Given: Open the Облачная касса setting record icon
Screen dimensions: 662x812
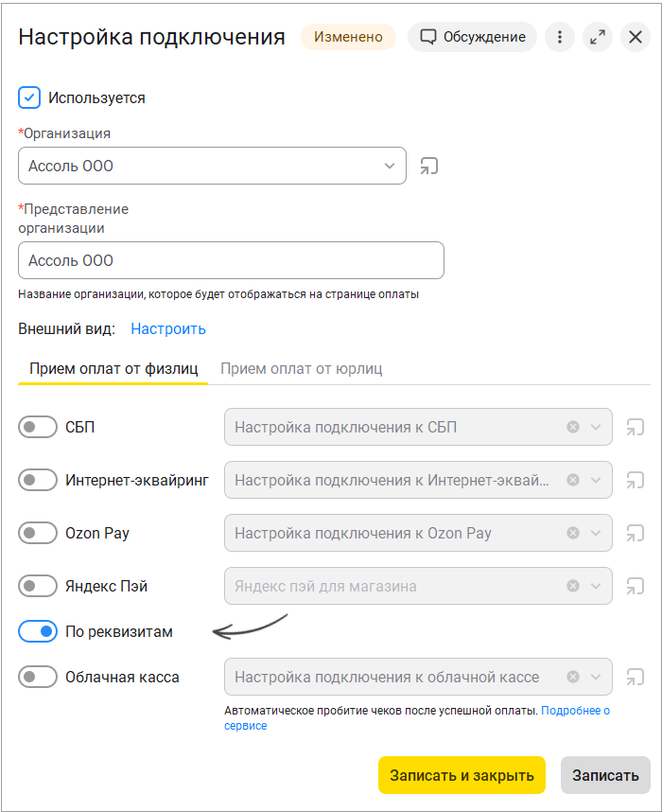Looking at the screenshot, I should [x=636, y=677].
